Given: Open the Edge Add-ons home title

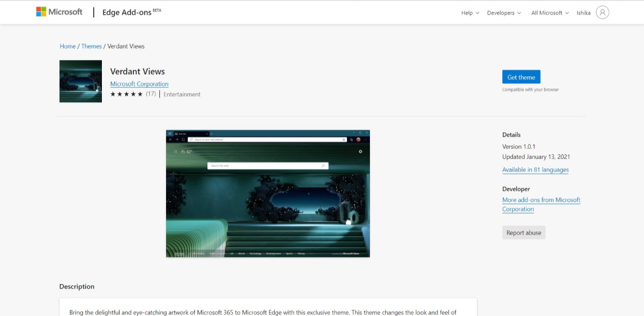Looking at the screenshot, I should pyautogui.click(x=131, y=12).
